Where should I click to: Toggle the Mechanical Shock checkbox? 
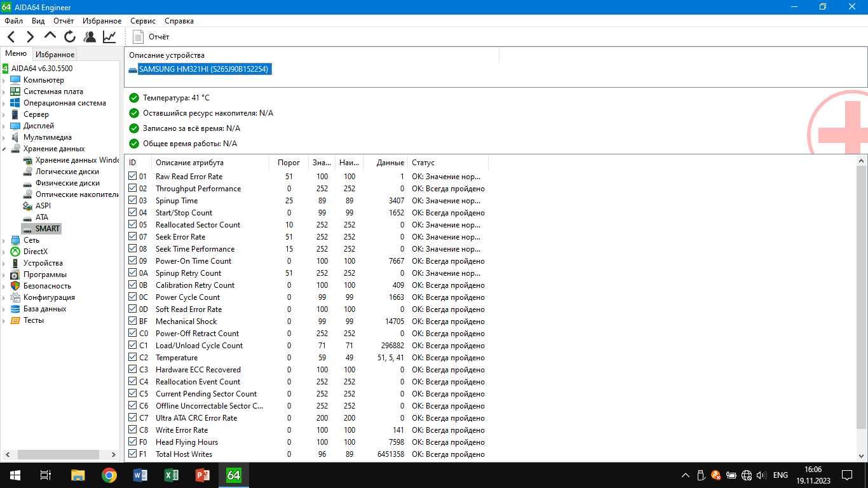pos(132,321)
